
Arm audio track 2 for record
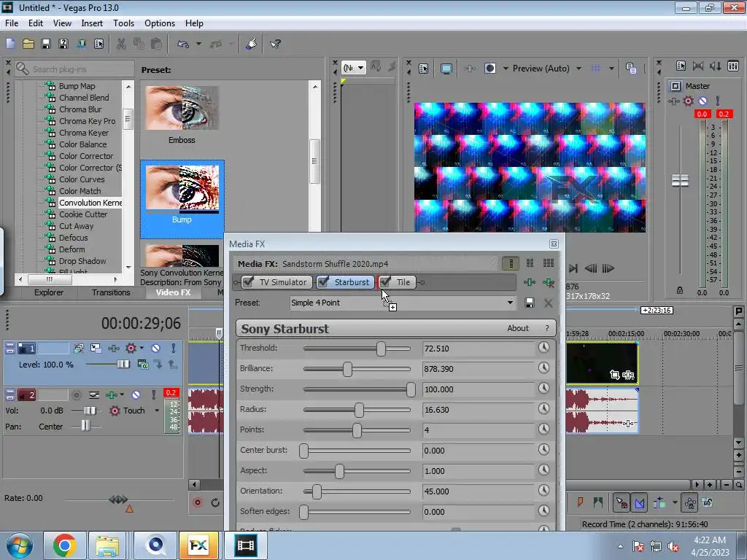tap(76, 394)
